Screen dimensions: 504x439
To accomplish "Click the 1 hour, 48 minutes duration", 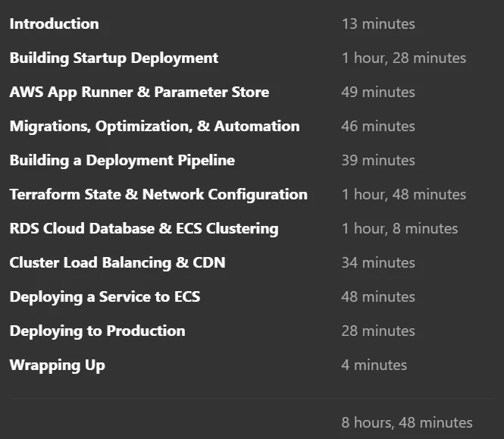I will [x=404, y=195].
